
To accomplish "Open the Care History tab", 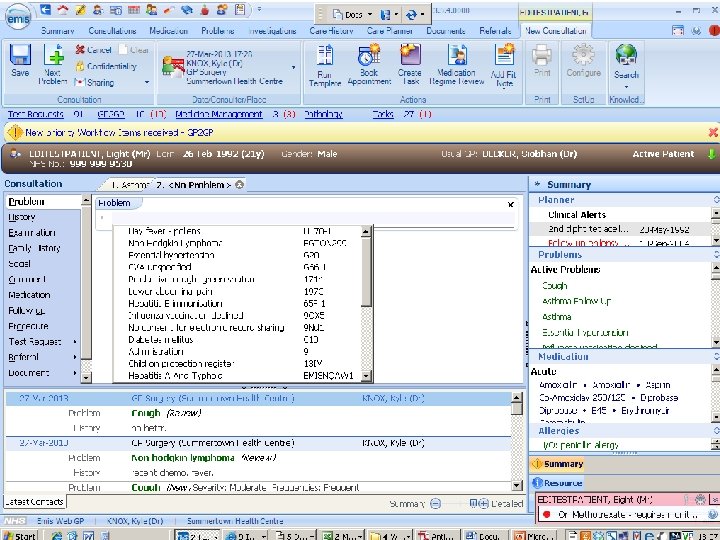I will click(x=331, y=31).
